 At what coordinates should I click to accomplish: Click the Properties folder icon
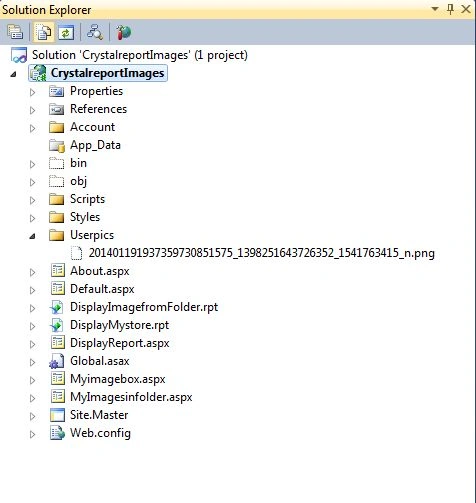pos(56,91)
